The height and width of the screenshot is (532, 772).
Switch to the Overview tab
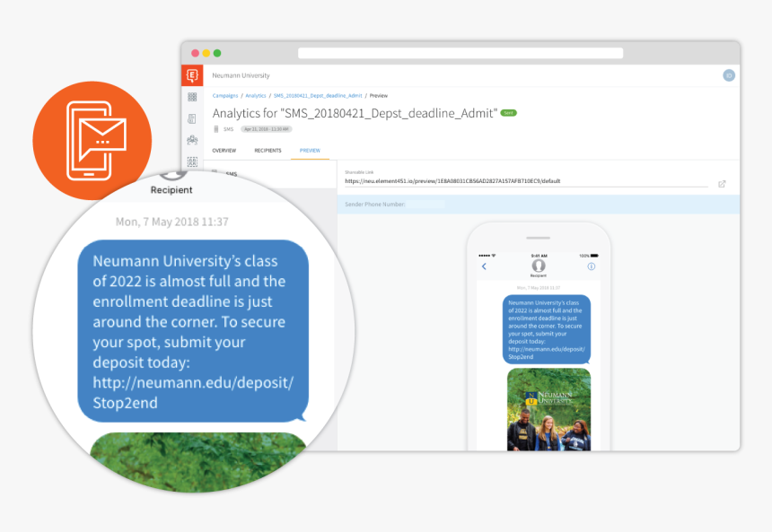click(x=224, y=151)
